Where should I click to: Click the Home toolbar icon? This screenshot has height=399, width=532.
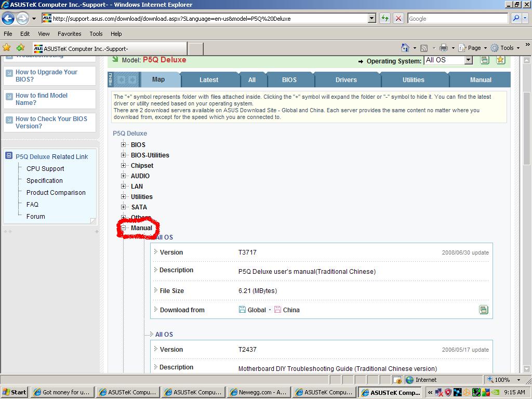click(x=405, y=48)
